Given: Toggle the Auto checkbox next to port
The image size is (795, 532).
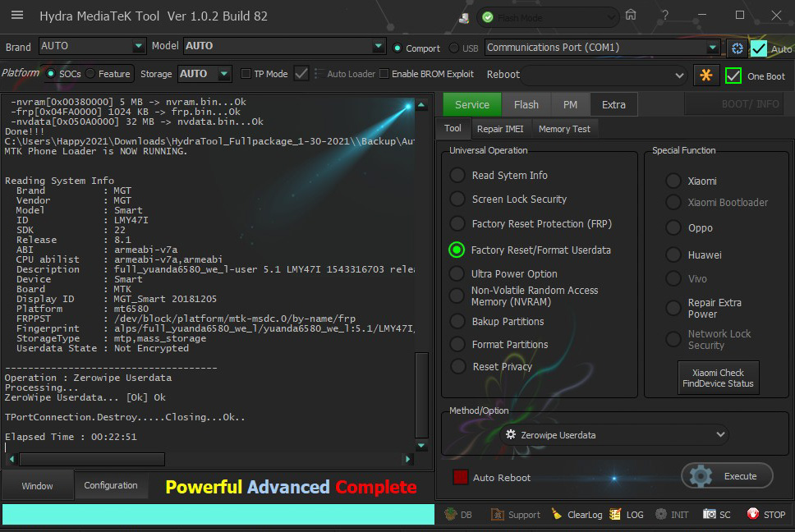Looking at the screenshot, I should [759, 48].
